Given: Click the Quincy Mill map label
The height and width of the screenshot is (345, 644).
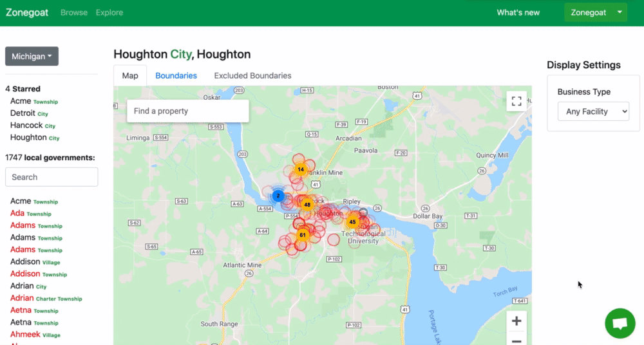Looking at the screenshot, I should [x=492, y=155].
